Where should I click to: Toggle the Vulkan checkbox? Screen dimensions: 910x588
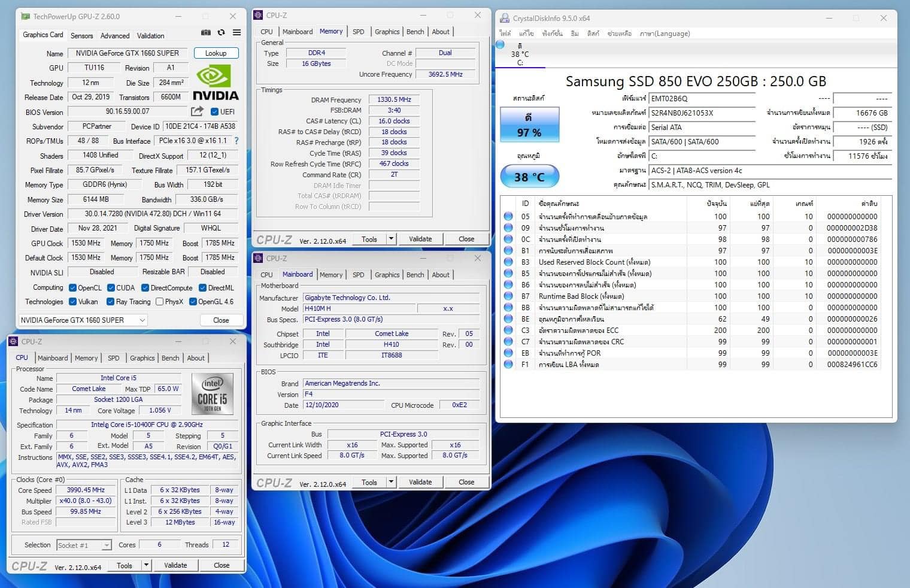(72, 302)
